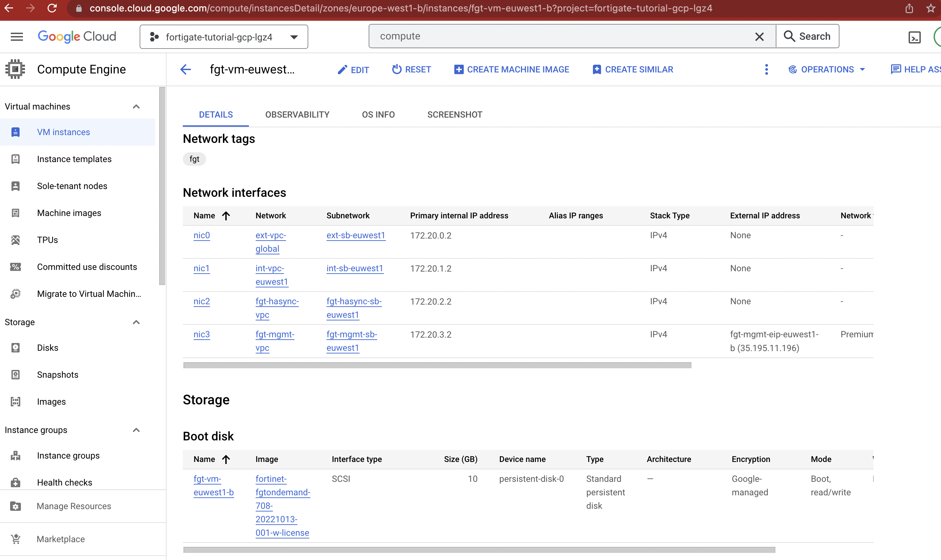This screenshot has height=560, width=941.
Task: Click the TPUs sidebar icon
Action: point(15,240)
